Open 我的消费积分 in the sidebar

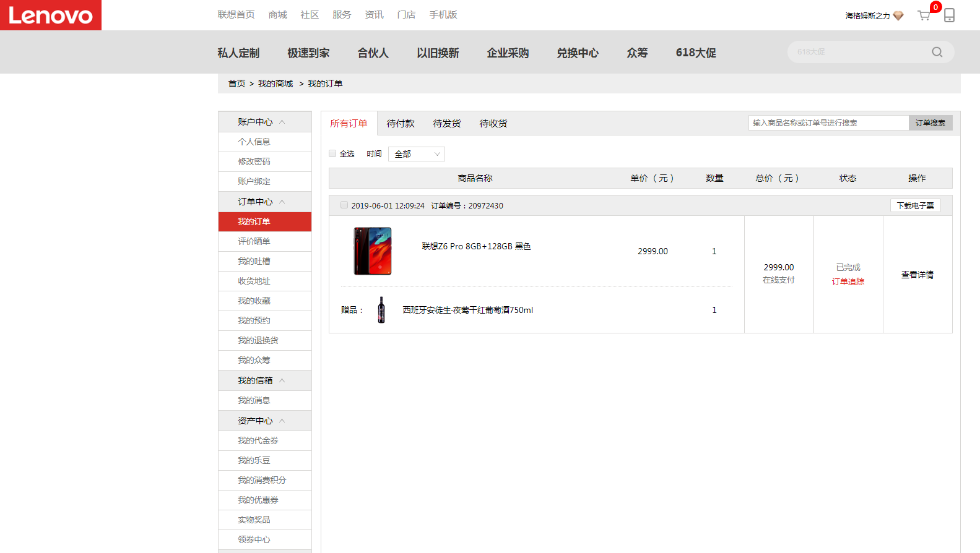click(x=265, y=480)
